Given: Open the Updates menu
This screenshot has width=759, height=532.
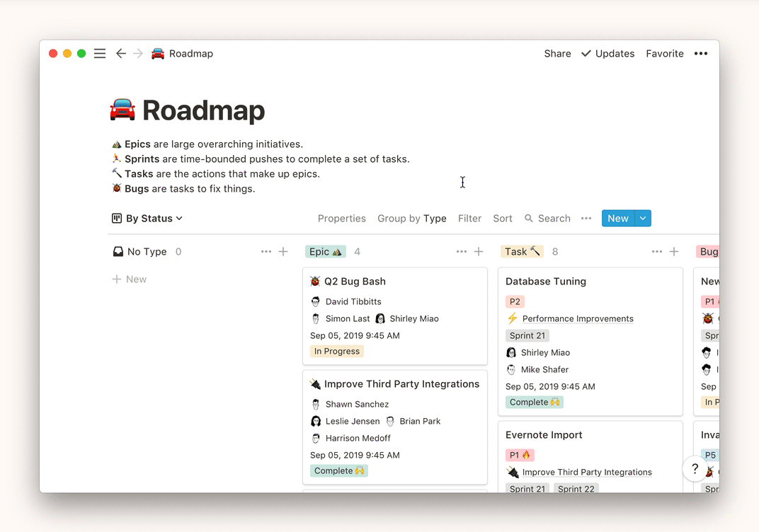Looking at the screenshot, I should pos(607,54).
